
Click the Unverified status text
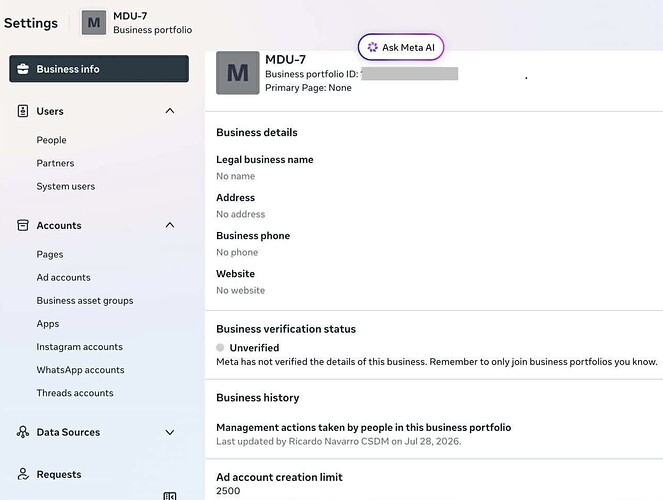pos(254,347)
